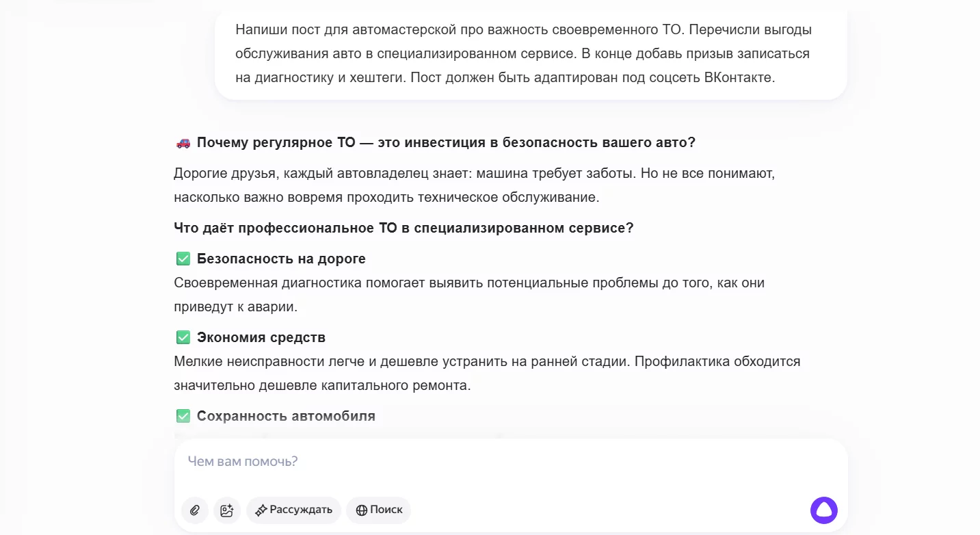Screen dimensions: 980x535
Task: Click the red car emoji in the heading
Action: point(183,143)
